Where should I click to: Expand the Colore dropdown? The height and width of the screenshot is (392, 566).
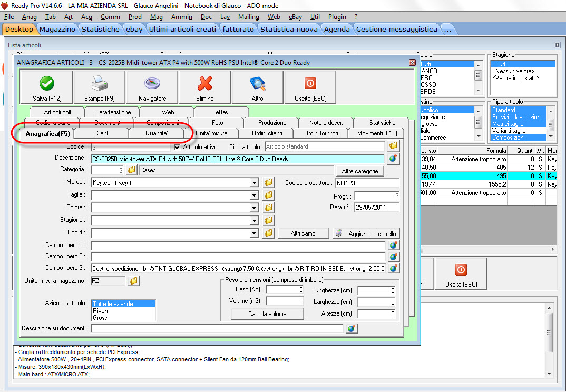coord(255,208)
